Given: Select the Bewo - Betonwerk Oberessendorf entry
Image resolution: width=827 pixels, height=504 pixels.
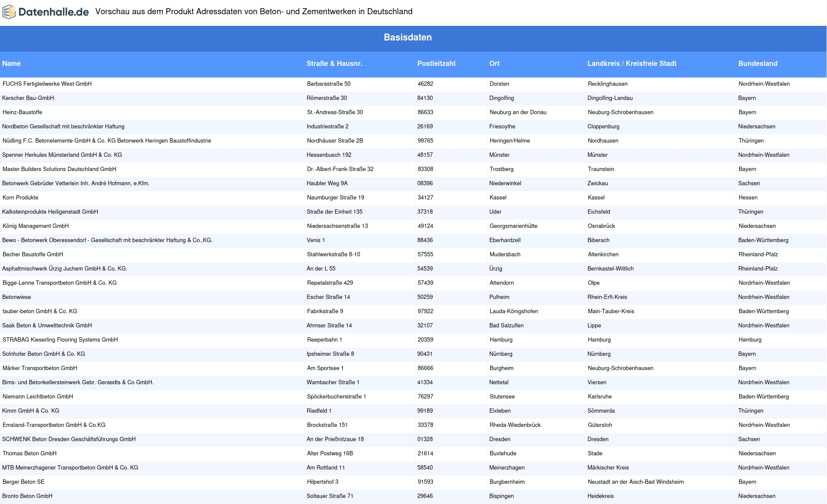Looking at the screenshot, I should 107,240.
